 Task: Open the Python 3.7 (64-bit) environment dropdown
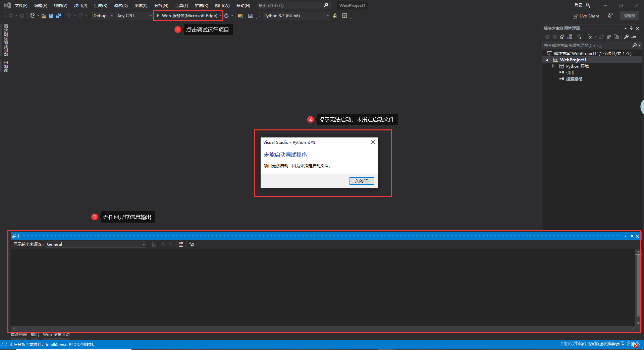(297, 16)
